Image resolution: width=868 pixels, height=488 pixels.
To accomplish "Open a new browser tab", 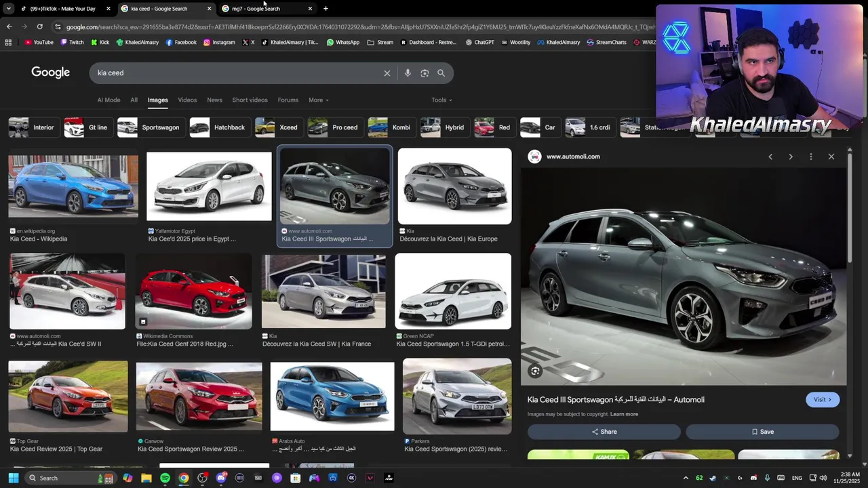I will coord(325,9).
